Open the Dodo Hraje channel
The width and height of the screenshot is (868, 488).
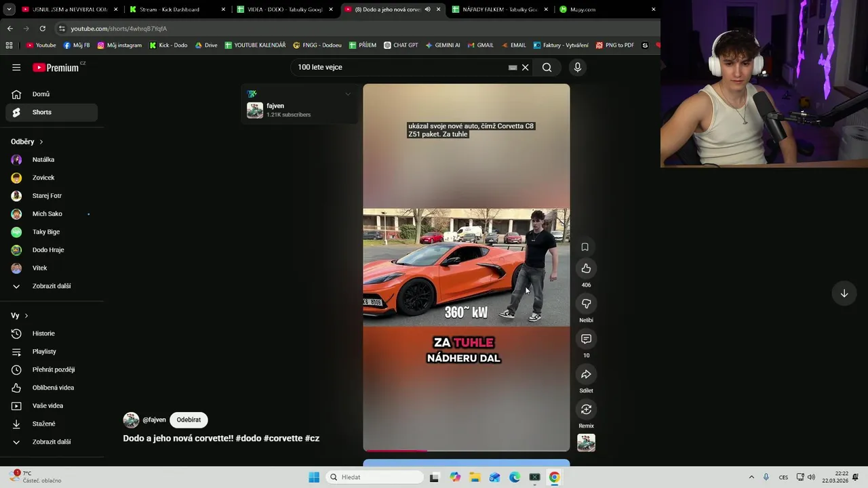52,250
